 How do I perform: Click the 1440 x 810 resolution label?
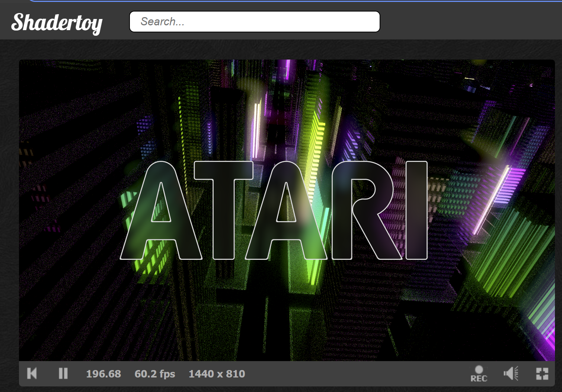point(217,373)
